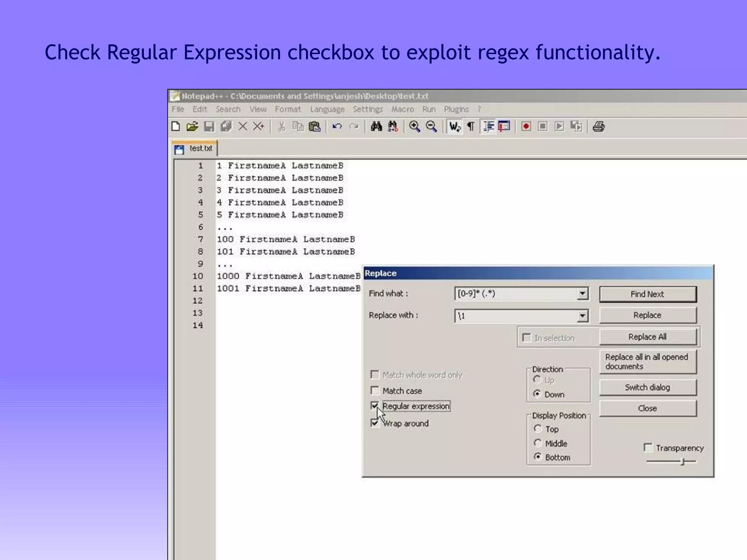Click the Replace dialog title bar
The image size is (747, 560).
click(538, 273)
